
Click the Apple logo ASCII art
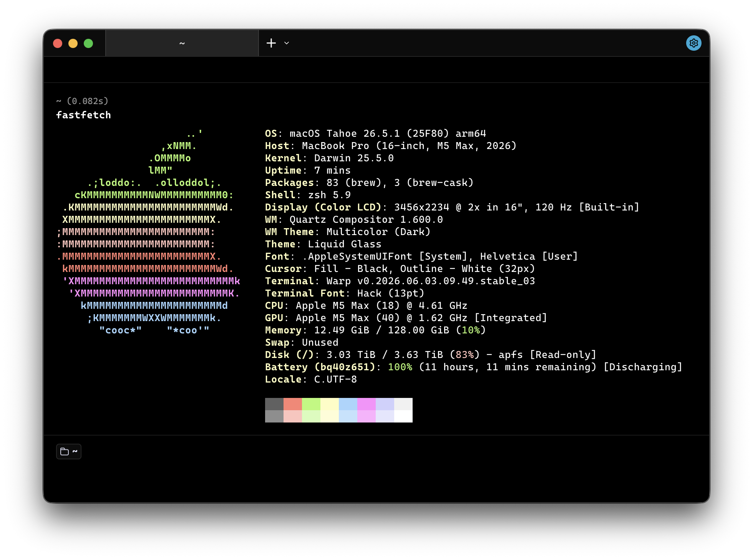(148, 232)
